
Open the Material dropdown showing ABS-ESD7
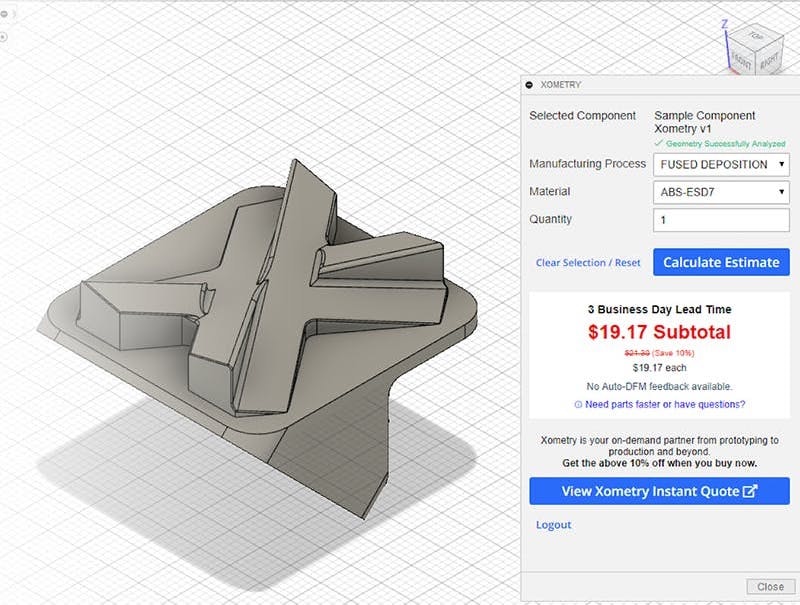(x=721, y=192)
